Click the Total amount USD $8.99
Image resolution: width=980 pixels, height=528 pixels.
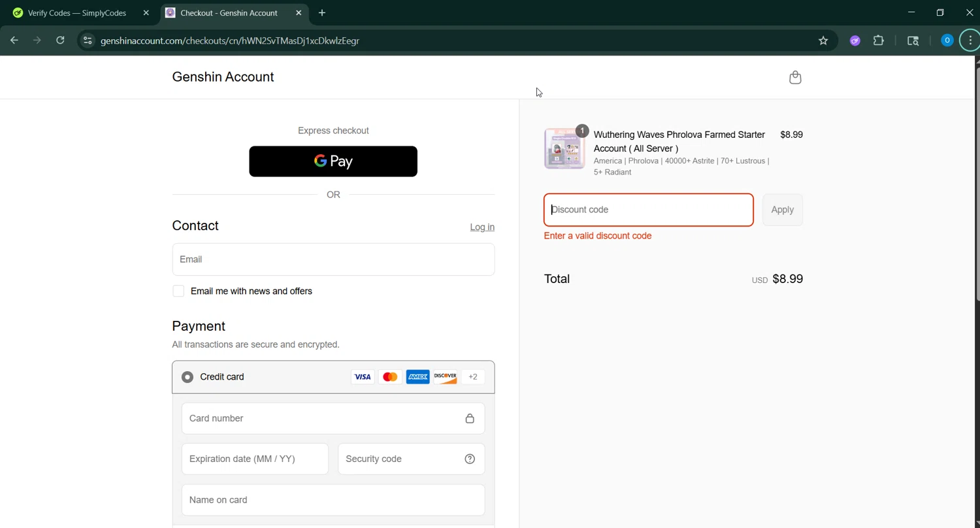click(x=777, y=279)
